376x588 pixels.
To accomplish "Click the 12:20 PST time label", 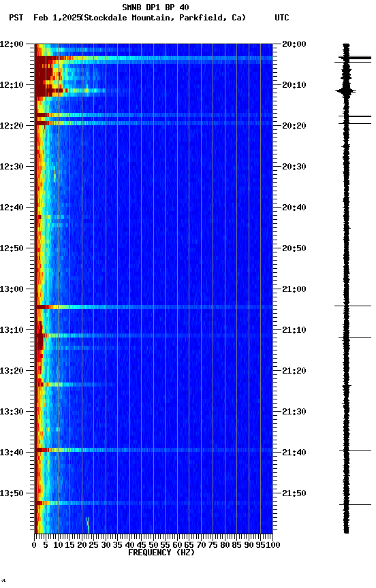I will [x=12, y=126].
